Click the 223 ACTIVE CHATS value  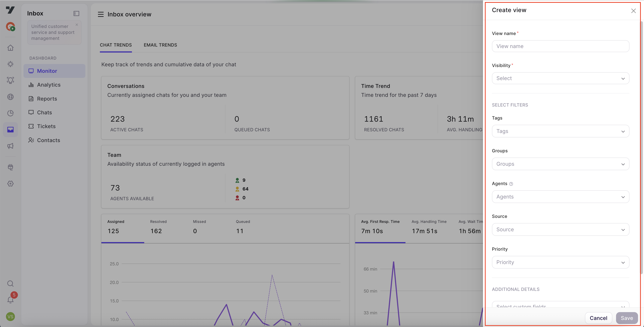118,119
